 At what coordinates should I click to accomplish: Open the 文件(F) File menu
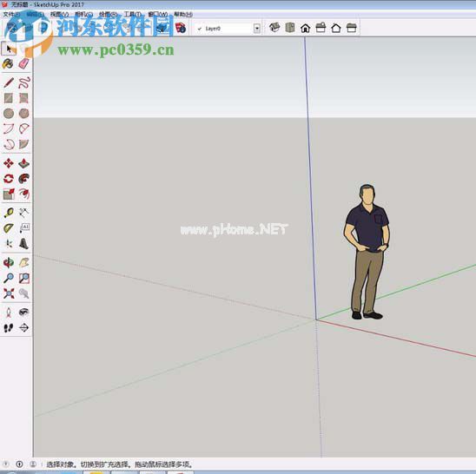click(11, 14)
